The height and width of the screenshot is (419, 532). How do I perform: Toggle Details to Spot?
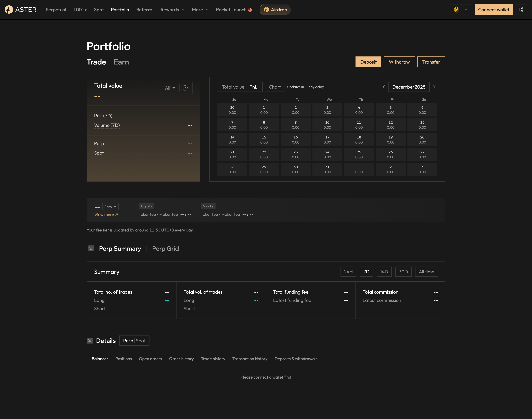pos(141,341)
